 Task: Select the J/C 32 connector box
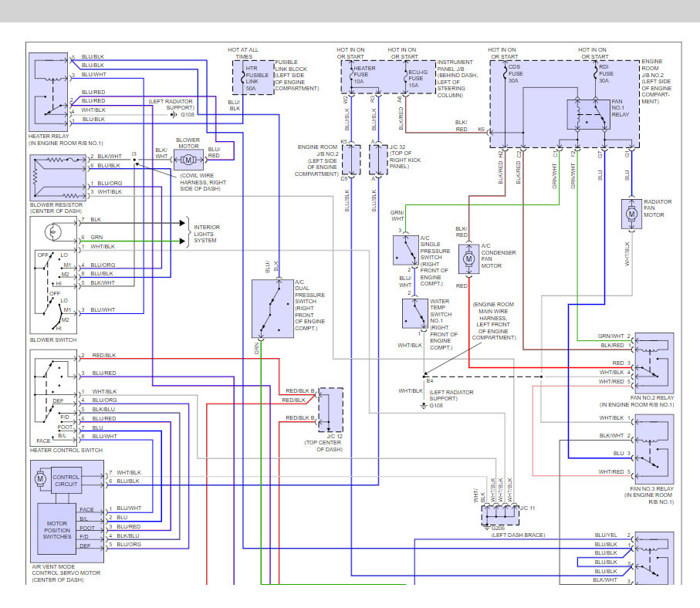(378, 160)
